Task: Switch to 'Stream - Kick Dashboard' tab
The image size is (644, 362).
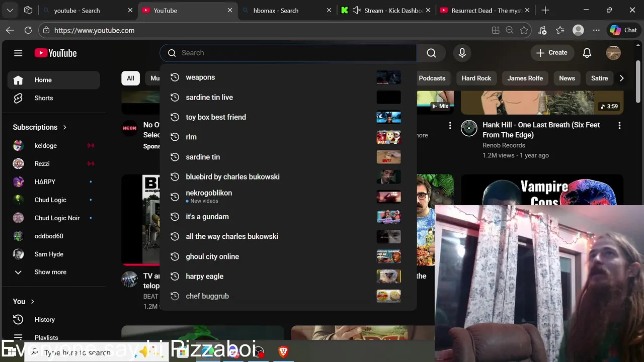Action: coord(385,11)
